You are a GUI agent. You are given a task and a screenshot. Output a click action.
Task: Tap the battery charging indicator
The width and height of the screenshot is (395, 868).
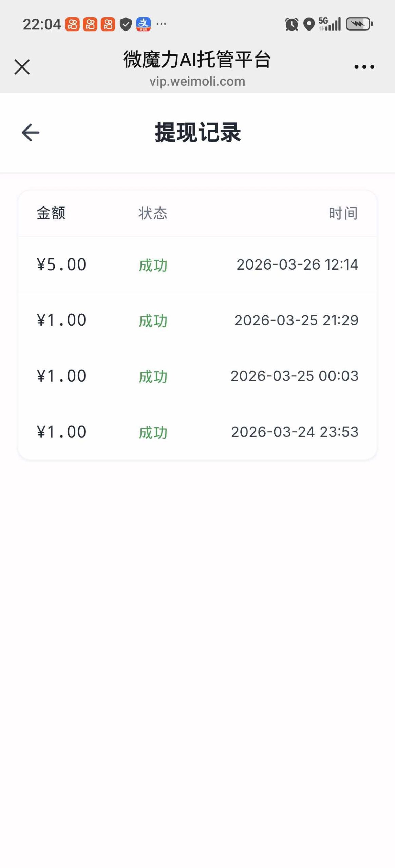359,24
